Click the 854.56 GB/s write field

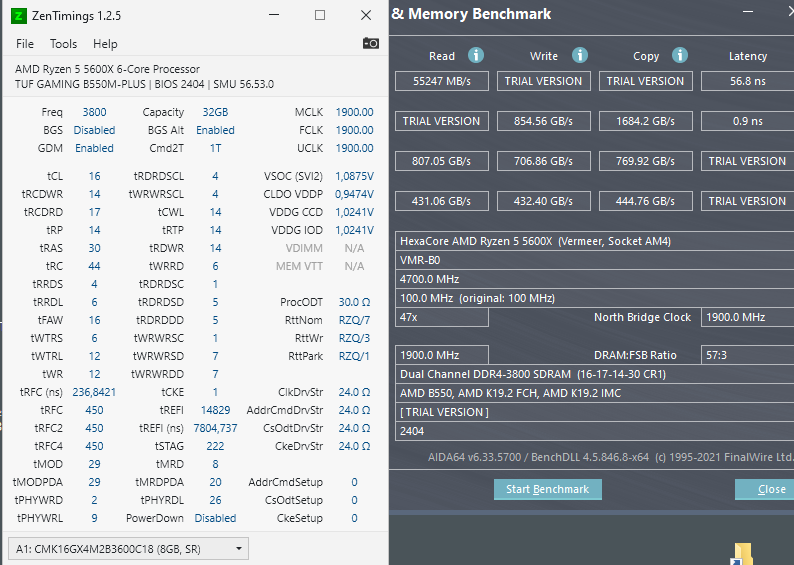coord(544,121)
